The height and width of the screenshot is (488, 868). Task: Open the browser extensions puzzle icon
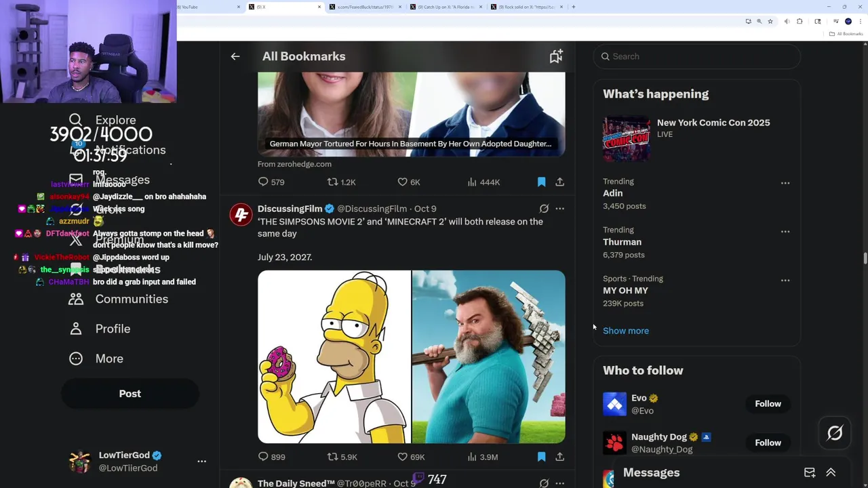pos(800,22)
